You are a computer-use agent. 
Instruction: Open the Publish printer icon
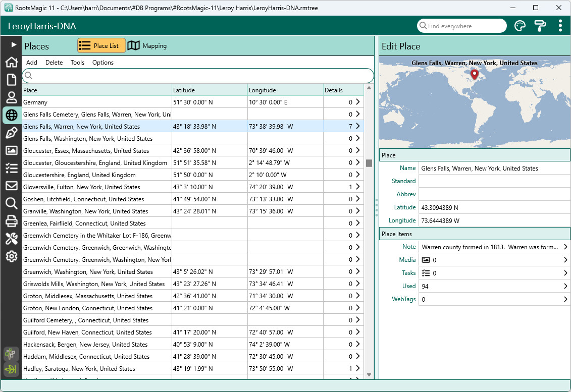(11, 221)
